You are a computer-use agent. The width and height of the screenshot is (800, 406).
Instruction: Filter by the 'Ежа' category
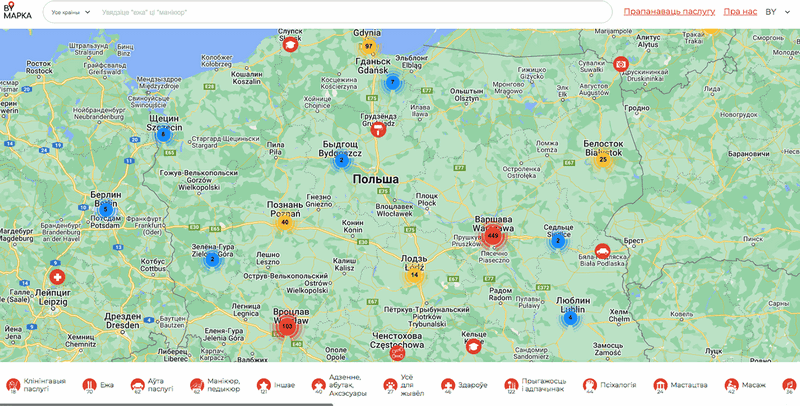tap(89, 385)
